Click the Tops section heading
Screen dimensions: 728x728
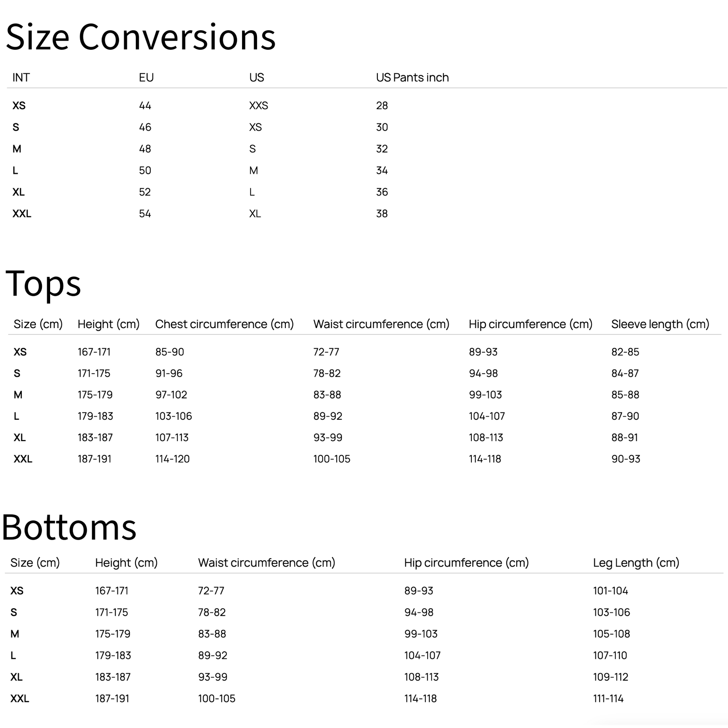(43, 283)
